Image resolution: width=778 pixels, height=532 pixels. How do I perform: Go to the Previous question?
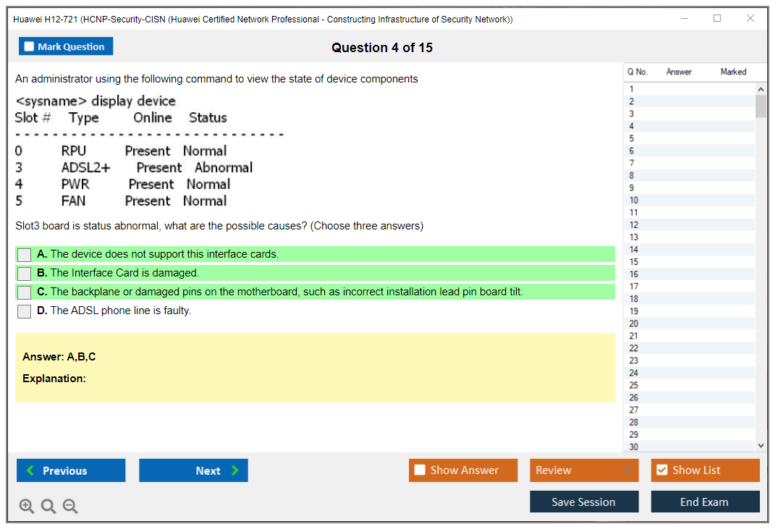[71, 470]
